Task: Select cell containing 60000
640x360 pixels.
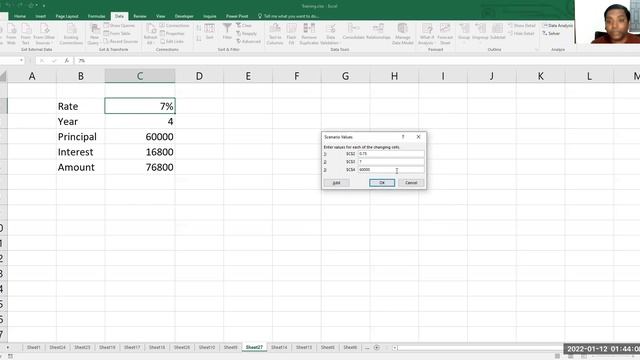Action: (x=140, y=137)
